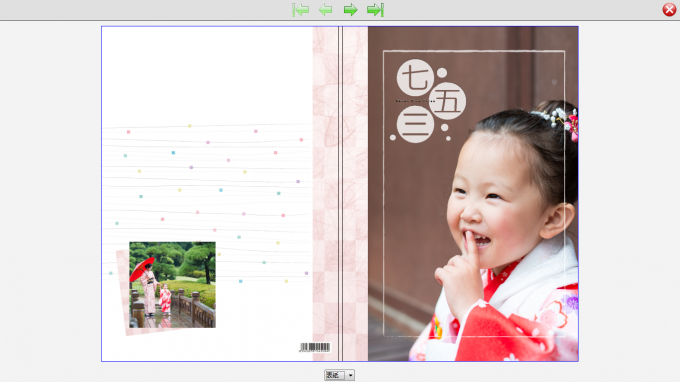This screenshot has height=382, width=680.
Task: Select the barcode on back cover
Action: point(315,347)
